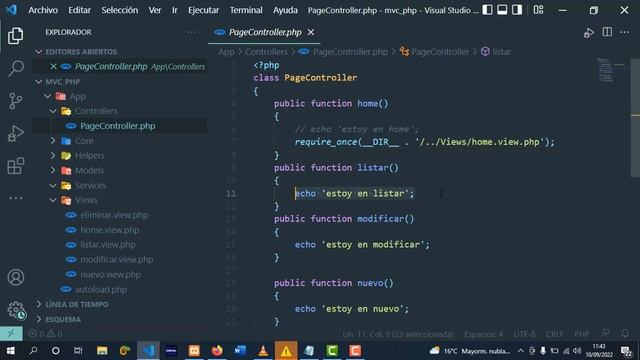Open the Extensions view

click(16, 166)
